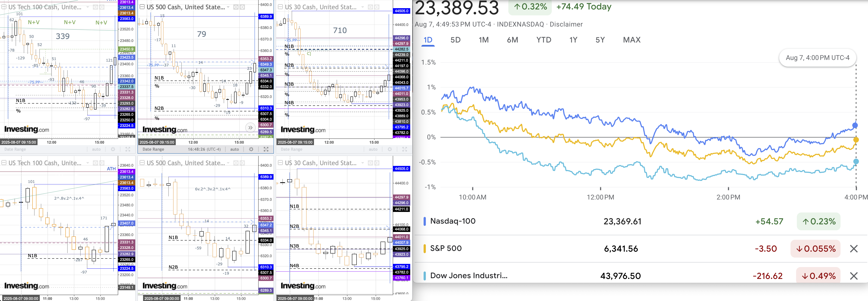Toggle visibility eye on top US 500 Cash

tap(236, 7)
